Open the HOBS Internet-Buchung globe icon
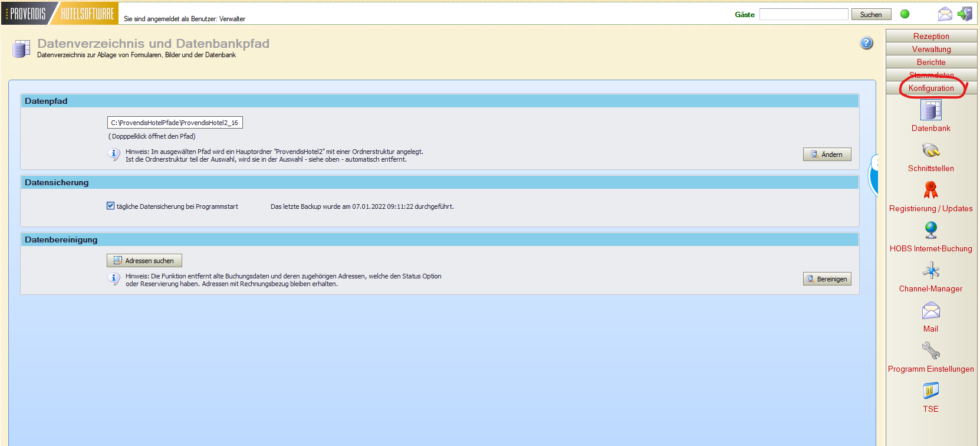 pos(930,230)
